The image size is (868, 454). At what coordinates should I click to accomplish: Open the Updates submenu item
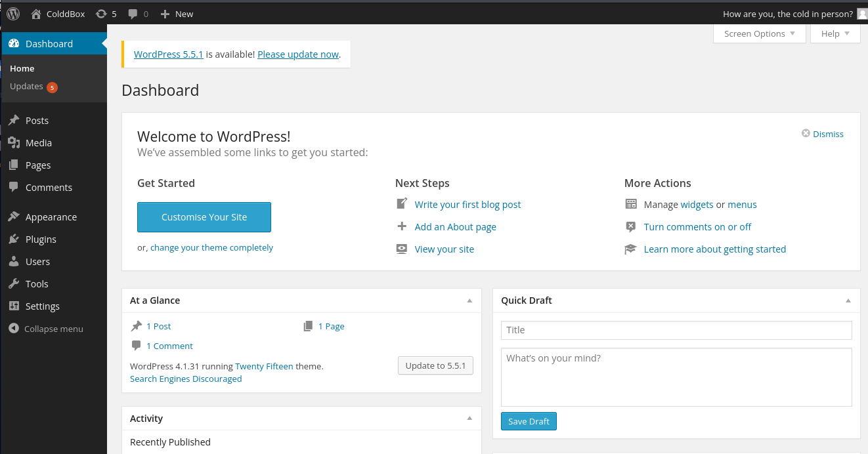pos(26,86)
